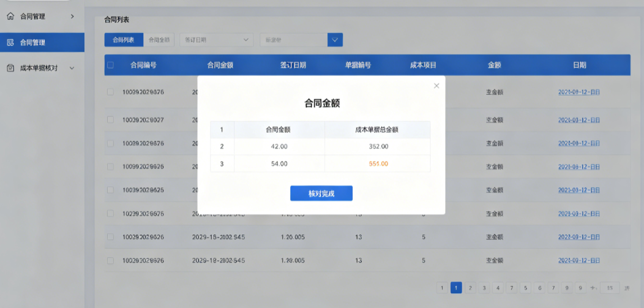Image resolution: width=644 pixels, height=308 pixels.
Task: Open the date link in row 100392028927
Action: coord(578,120)
